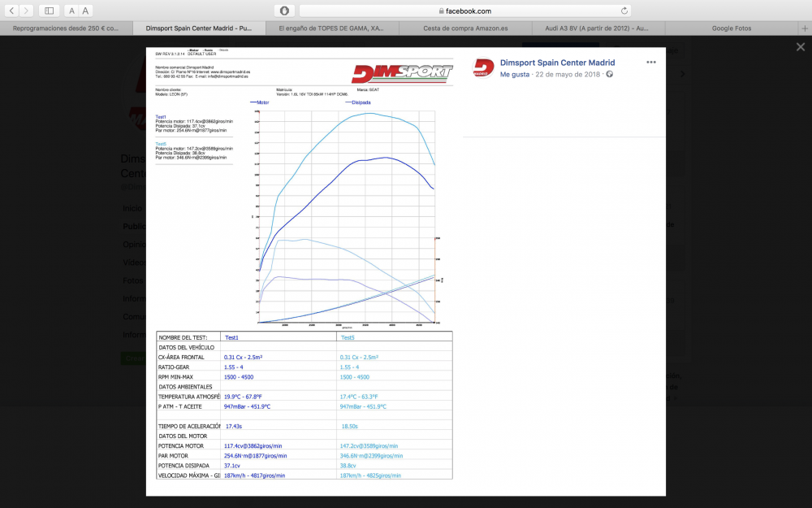
Task: Open a new tab with plus button
Action: pyautogui.click(x=804, y=28)
